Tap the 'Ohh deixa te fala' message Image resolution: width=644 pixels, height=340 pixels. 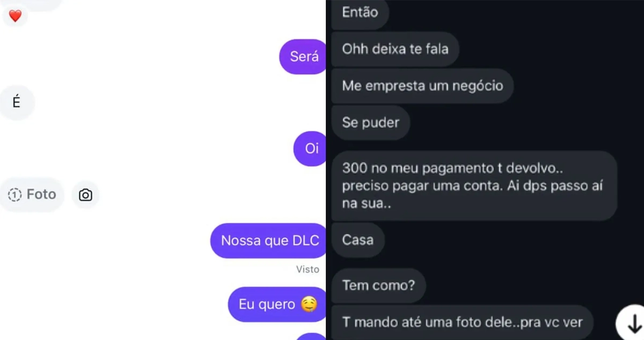395,49
